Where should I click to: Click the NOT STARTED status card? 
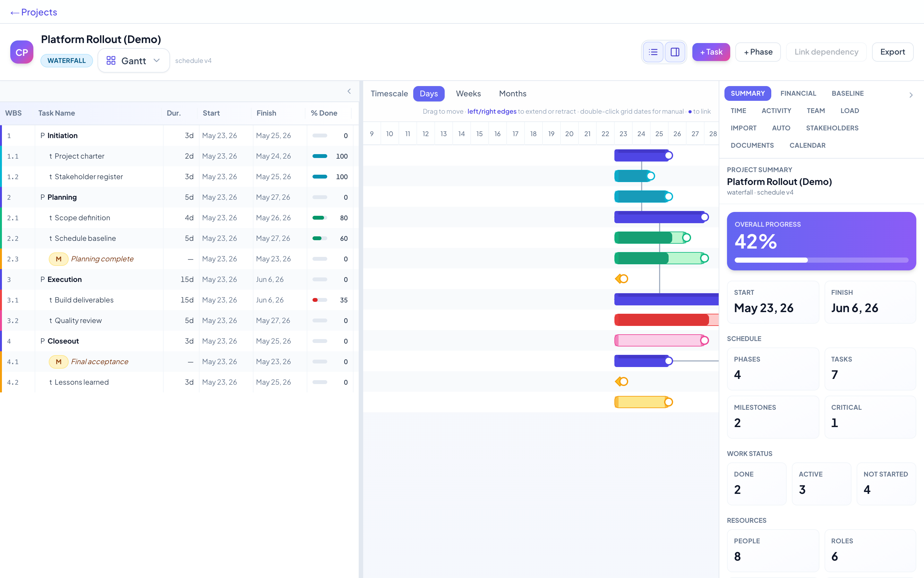(886, 484)
